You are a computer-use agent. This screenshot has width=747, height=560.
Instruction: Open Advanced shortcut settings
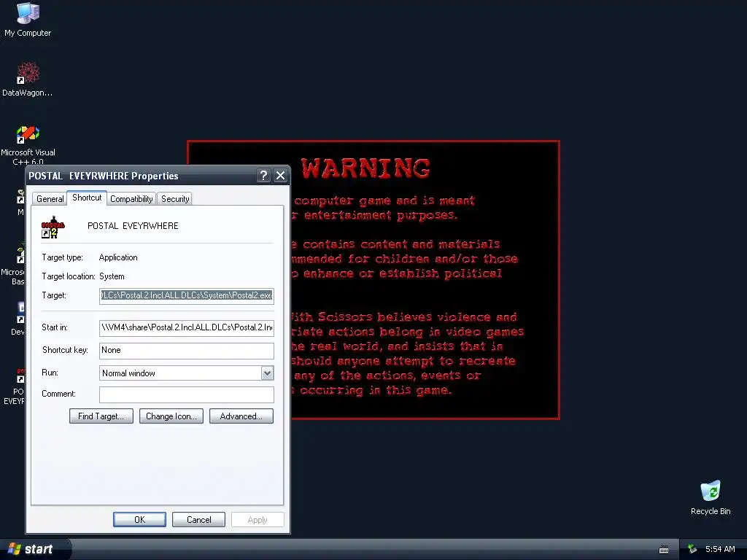coord(241,416)
